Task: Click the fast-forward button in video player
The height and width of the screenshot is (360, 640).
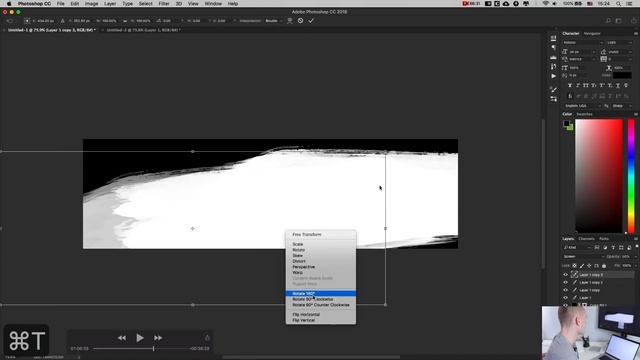Action: click(x=158, y=338)
